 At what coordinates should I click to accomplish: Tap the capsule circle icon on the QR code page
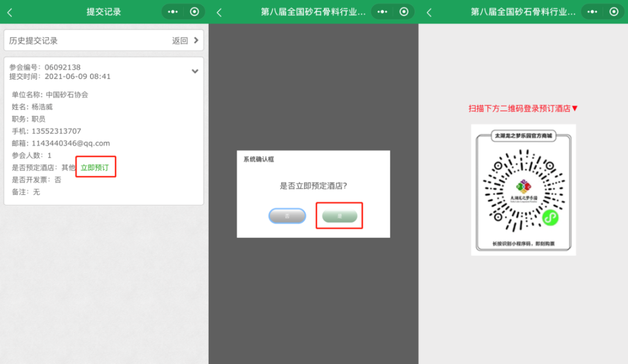(x=613, y=11)
